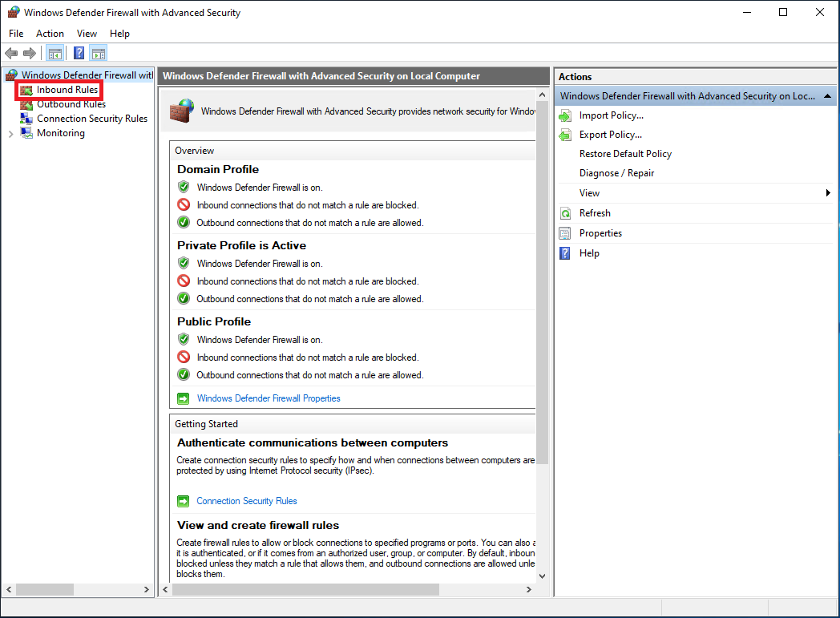Screen dimensions: 840x618
Task: Click the Forward arrow toolbar icon
Action: 30,53
